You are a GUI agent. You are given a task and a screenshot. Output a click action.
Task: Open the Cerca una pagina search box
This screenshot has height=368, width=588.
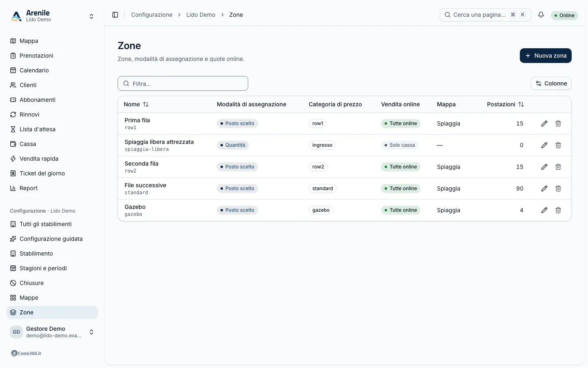click(485, 15)
